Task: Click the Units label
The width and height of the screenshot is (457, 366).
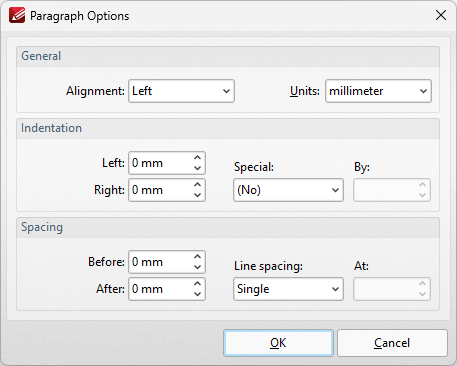Action: coord(305,91)
